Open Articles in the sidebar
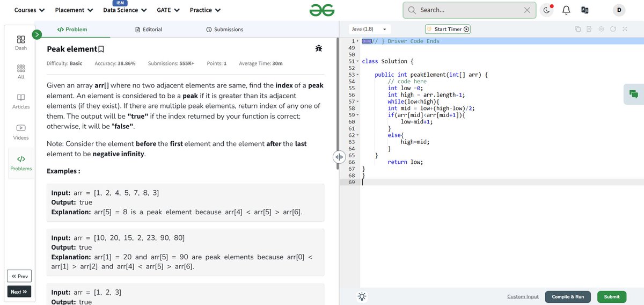The image size is (644, 305). (x=21, y=101)
